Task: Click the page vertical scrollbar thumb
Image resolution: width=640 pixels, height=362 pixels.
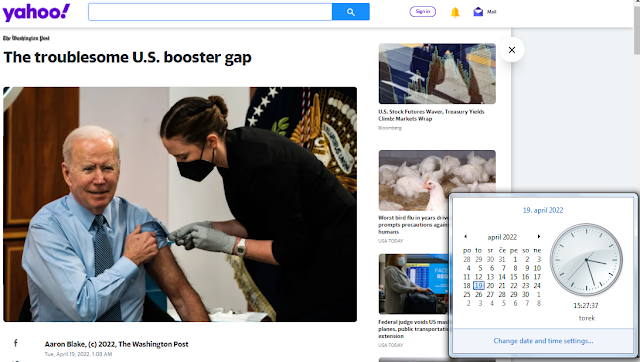Action: (637, 31)
